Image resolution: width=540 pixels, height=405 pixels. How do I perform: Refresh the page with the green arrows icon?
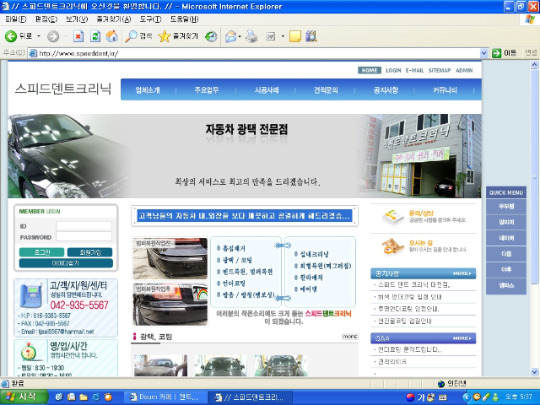pyautogui.click(x=95, y=36)
